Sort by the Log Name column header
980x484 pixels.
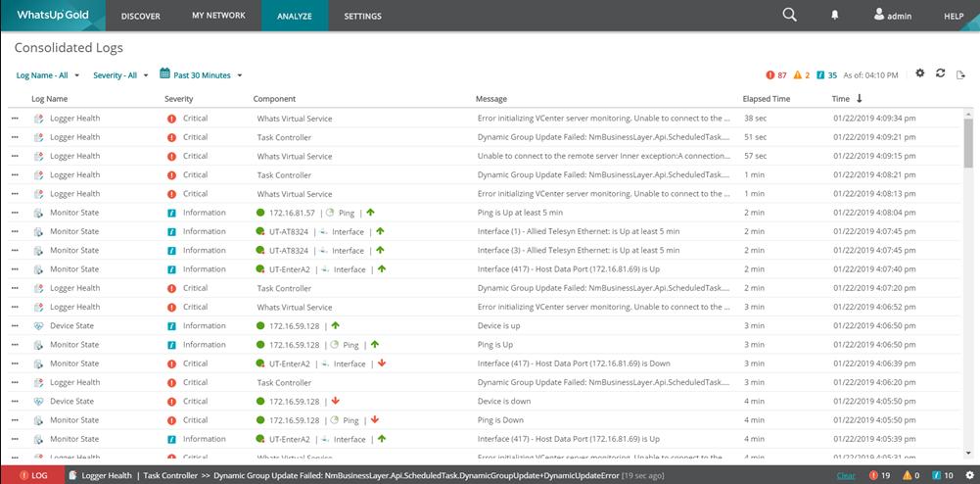coord(49,99)
